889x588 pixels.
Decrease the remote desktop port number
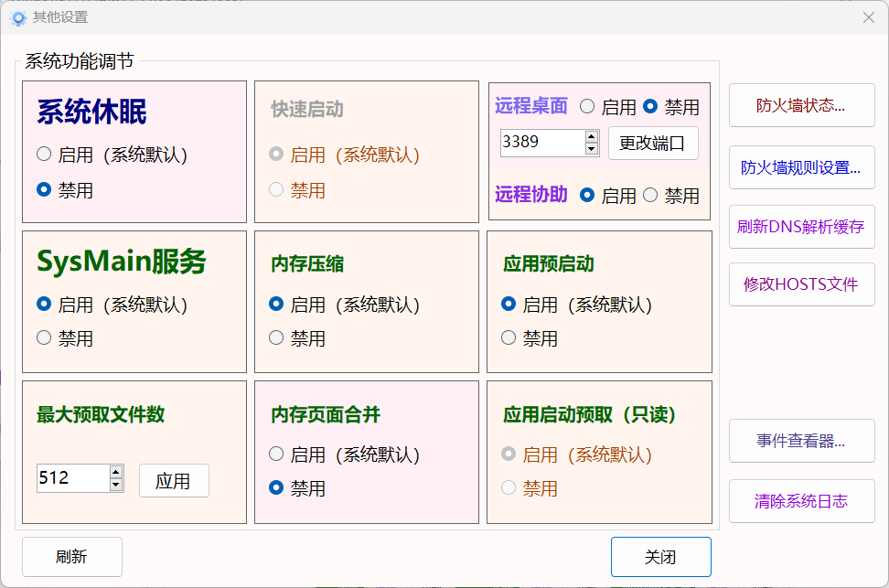click(x=591, y=148)
